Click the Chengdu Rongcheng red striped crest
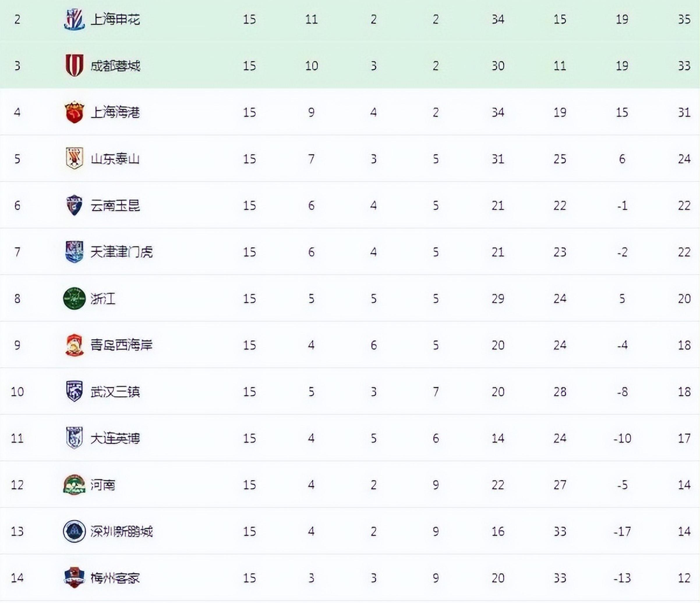The height and width of the screenshot is (603, 700). [74, 65]
